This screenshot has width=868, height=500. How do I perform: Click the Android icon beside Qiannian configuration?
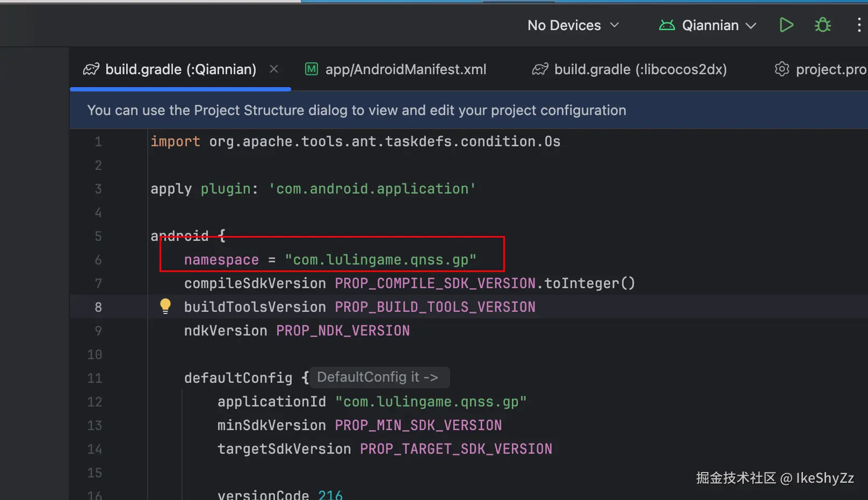click(x=667, y=25)
